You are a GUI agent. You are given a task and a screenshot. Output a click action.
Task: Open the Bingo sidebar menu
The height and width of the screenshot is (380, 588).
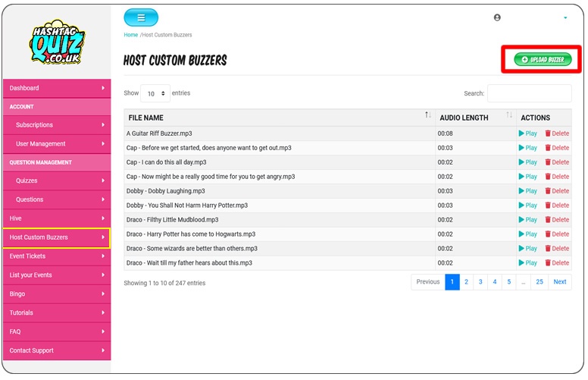click(57, 294)
